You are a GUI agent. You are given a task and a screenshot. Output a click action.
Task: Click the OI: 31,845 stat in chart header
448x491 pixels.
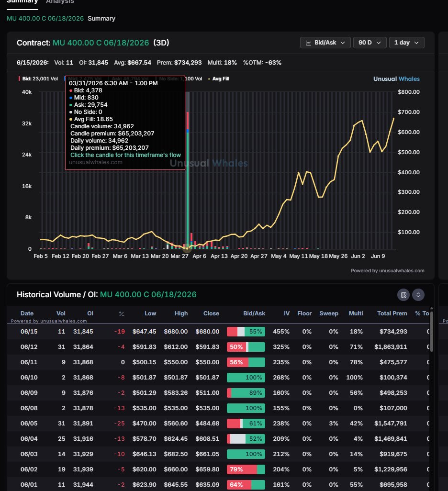93,63
